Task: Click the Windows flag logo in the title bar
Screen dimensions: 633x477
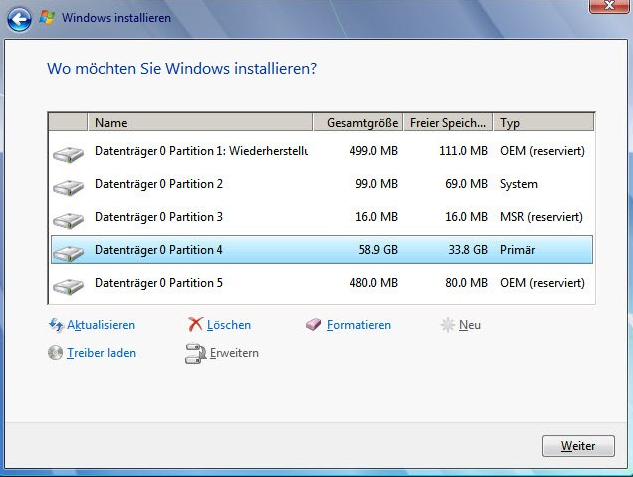Action: click(x=47, y=18)
